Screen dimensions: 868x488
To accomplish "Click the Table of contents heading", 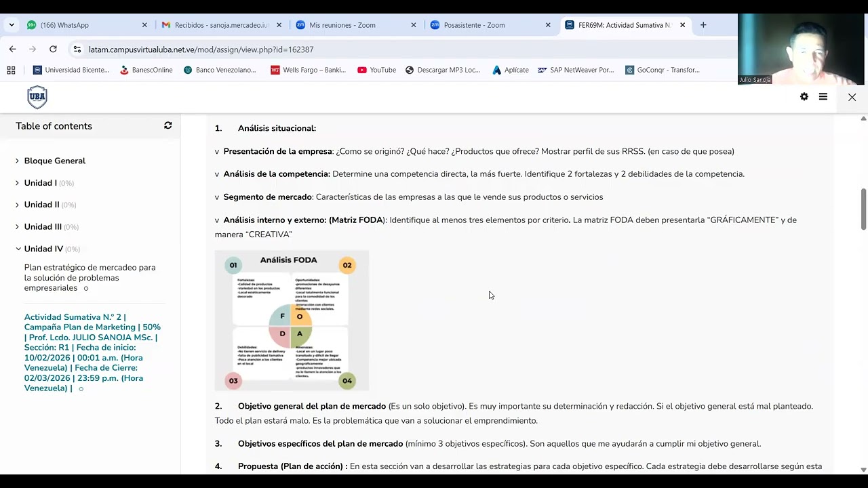I will 54,126.
